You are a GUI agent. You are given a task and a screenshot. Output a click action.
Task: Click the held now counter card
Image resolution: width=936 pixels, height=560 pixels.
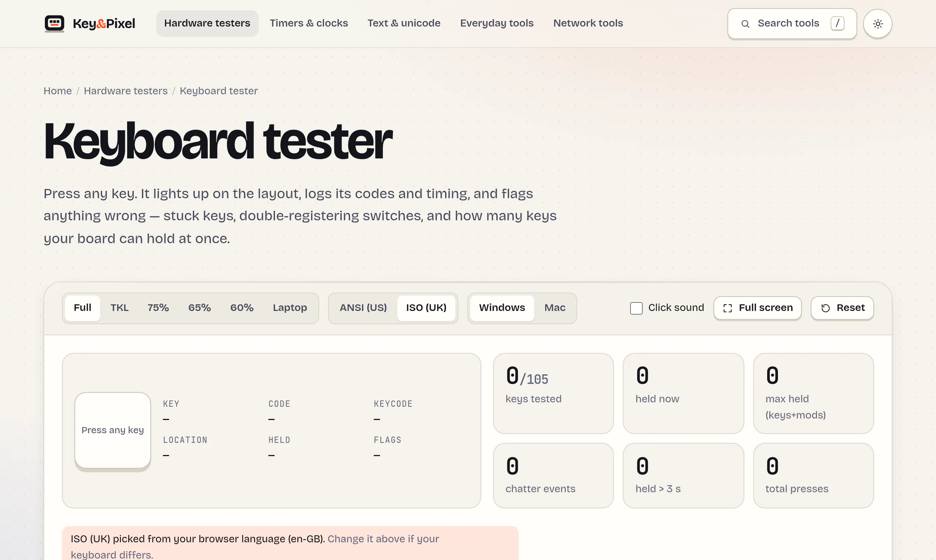[x=683, y=393]
